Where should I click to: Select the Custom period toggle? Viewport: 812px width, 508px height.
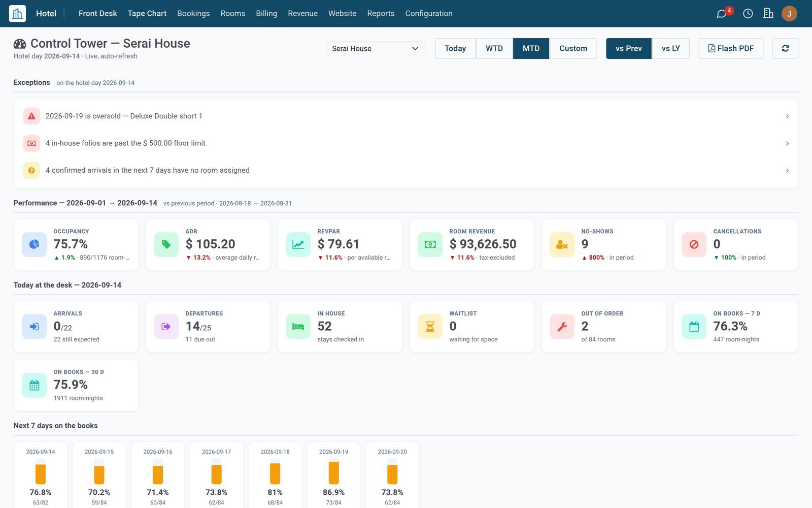tap(573, 48)
